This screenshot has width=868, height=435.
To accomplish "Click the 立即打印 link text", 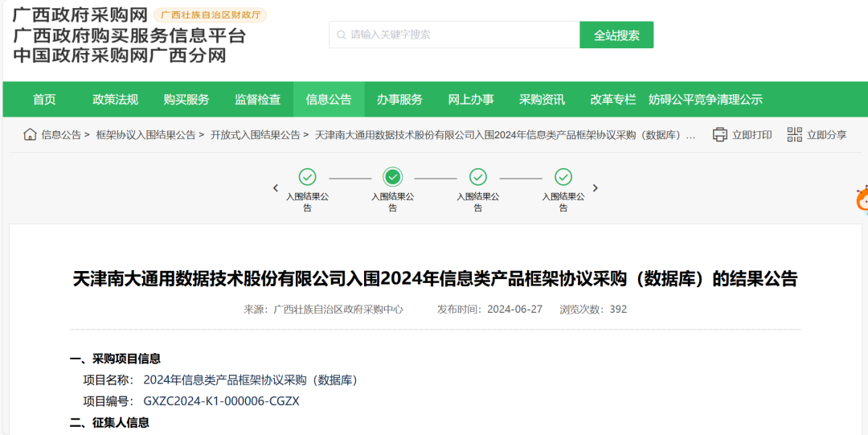I will [752, 134].
